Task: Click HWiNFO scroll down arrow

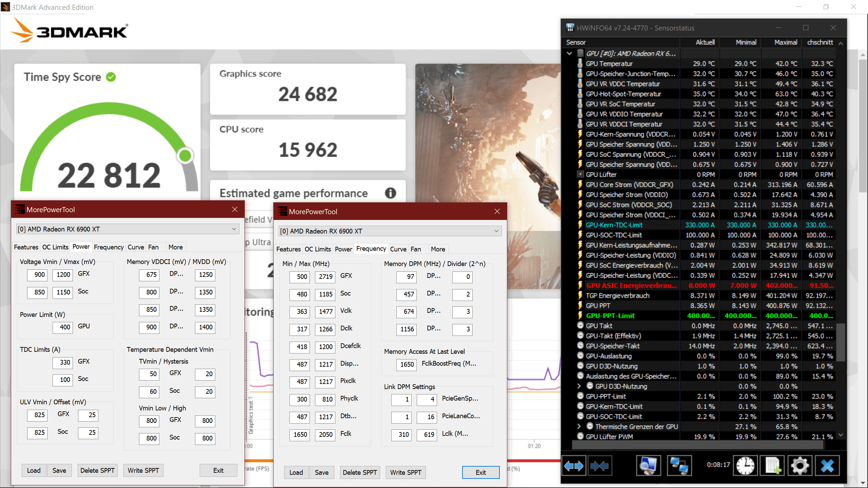Action: click(x=841, y=435)
